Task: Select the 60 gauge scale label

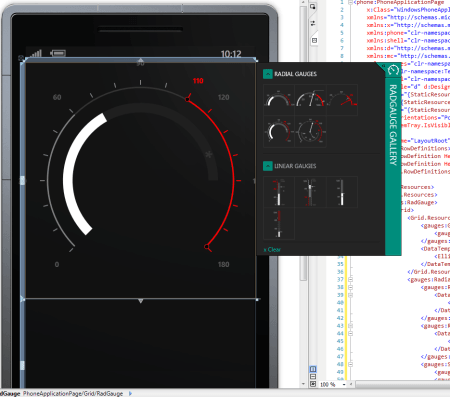Action: [x=57, y=97]
